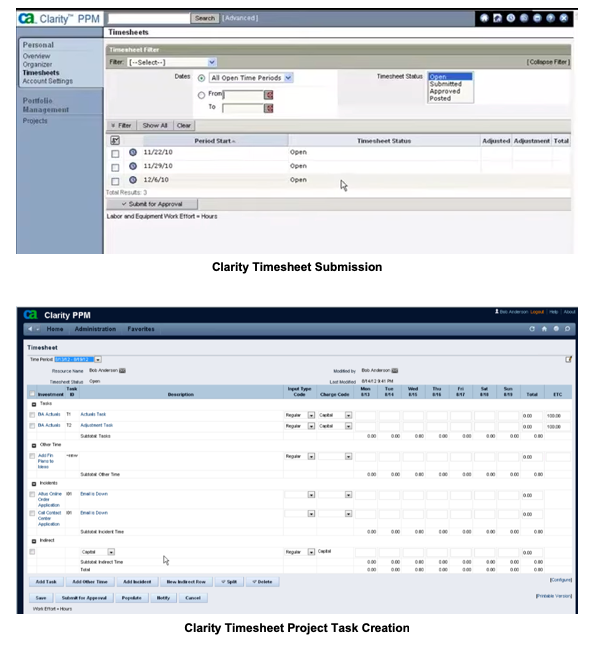Open the Home menu in lower navigation bar
Viewport: 600px width, 646px height.
tap(55, 329)
